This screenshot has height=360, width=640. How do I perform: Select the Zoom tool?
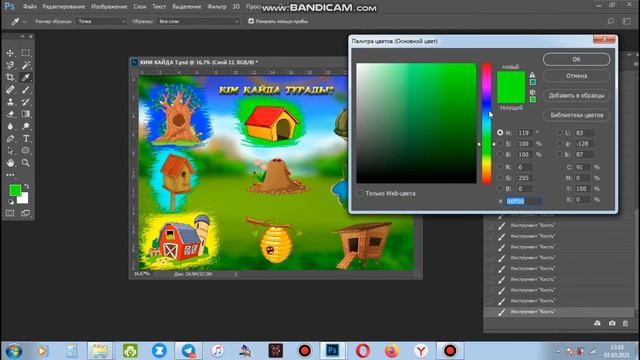click(x=26, y=163)
